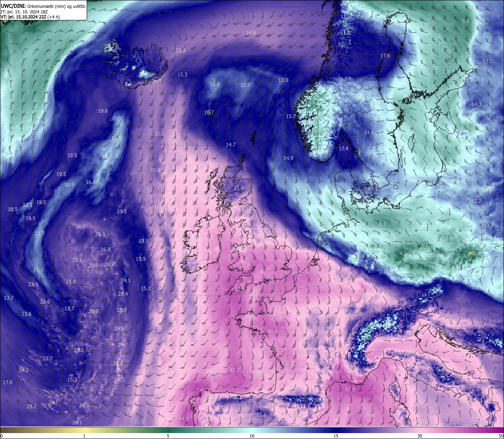Click the 42.7 value in the Bay of Biscay
The height and width of the screenshot is (439, 504).
tap(235, 370)
